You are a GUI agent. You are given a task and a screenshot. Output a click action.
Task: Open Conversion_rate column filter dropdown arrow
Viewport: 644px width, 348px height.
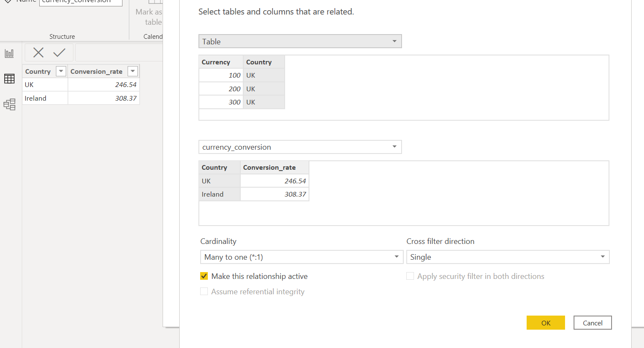click(x=133, y=71)
